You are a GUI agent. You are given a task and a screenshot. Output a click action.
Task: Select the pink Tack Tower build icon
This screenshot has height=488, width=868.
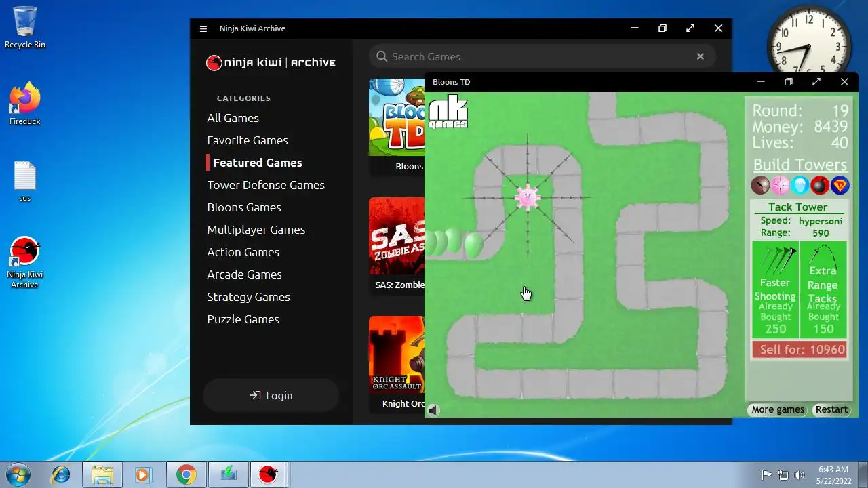(x=781, y=185)
